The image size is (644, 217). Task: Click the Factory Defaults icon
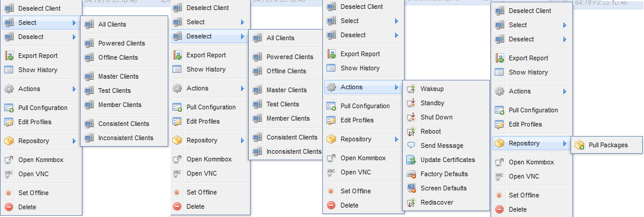[412, 174]
